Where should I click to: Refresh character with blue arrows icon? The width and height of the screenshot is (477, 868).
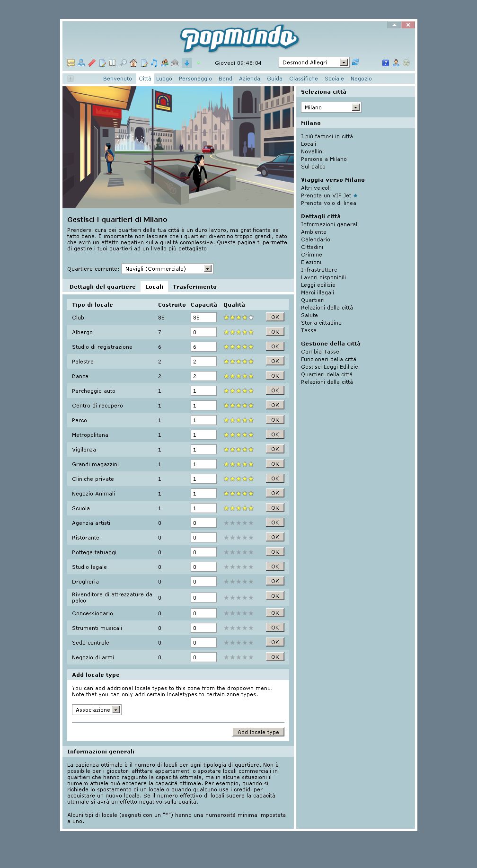[x=355, y=62]
